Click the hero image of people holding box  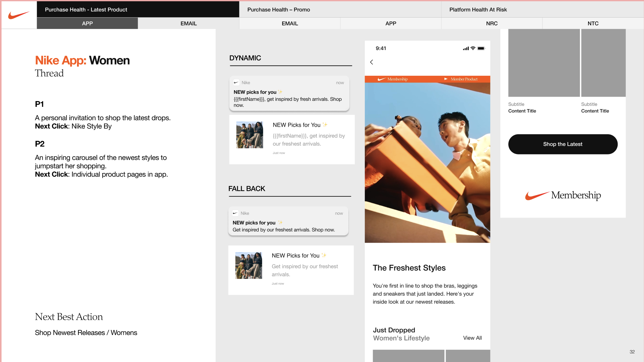[427, 162]
